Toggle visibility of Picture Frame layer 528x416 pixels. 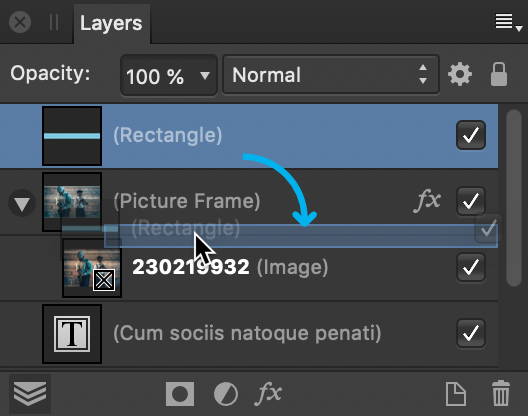click(x=471, y=201)
